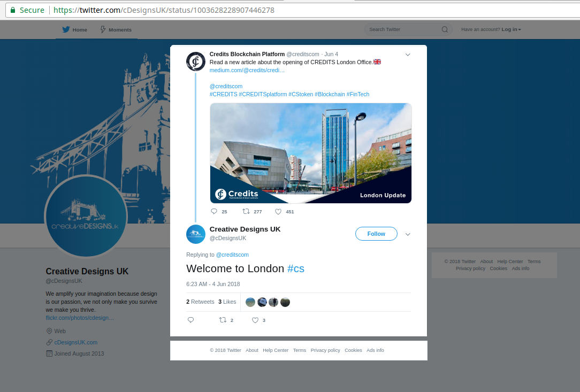Open Help Center in right sidebar footer
Viewport: 580px width, 392px height.
pyautogui.click(x=510, y=262)
